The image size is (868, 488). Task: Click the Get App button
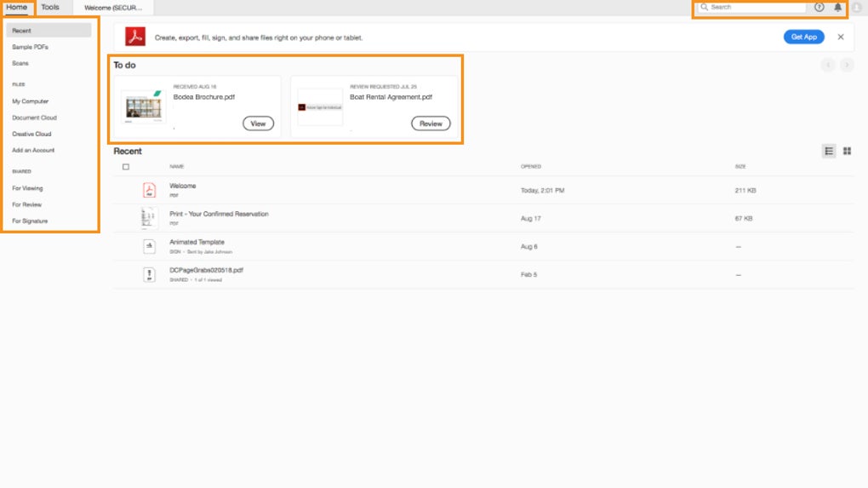[x=804, y=37]
